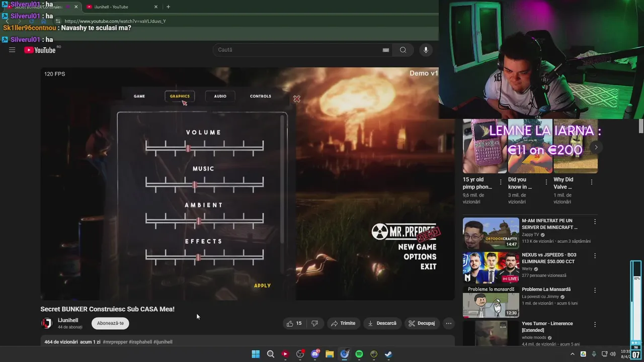644x362 pixels.
Task: Click the browser address bar URL
Action: point(115,21)
